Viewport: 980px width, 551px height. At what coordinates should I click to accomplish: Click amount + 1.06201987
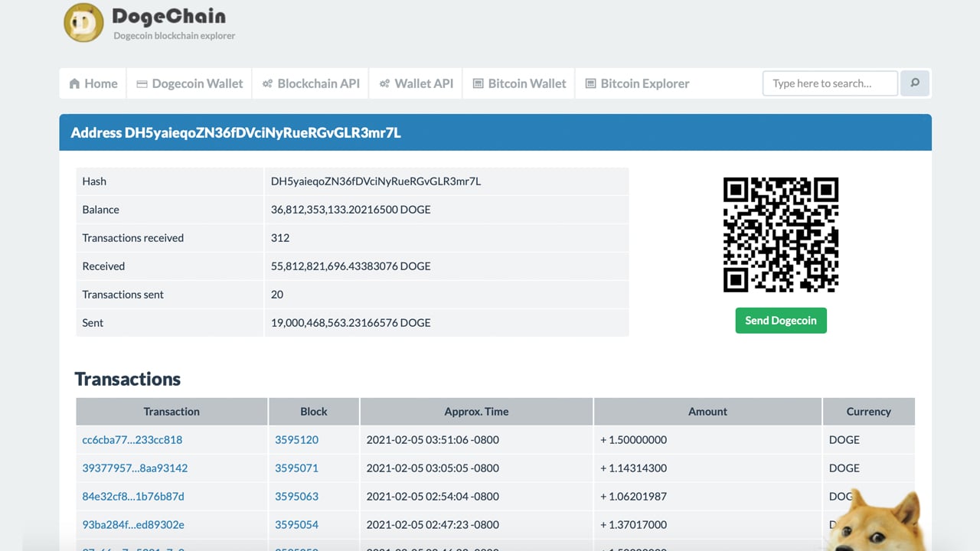click(634, 497)
